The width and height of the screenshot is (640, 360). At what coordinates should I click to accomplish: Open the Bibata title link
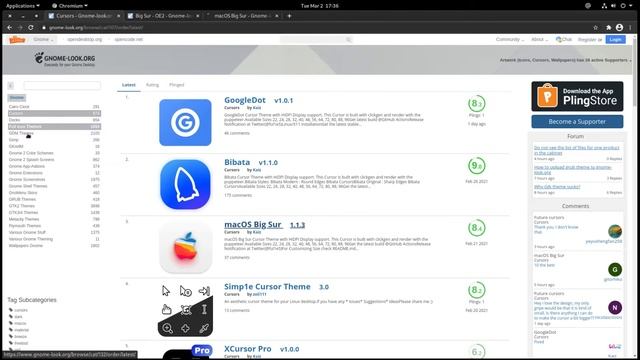coord(237,162)
